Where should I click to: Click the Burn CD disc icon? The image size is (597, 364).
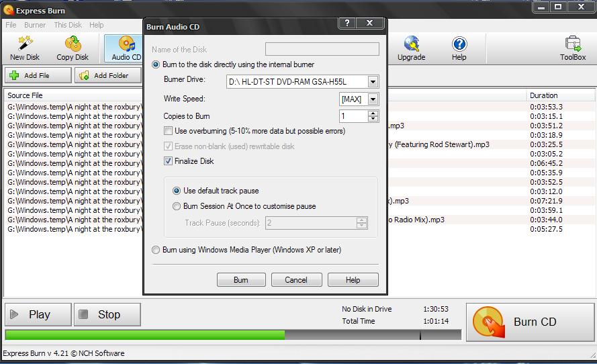pyautogui.click(x=489, y=322)
